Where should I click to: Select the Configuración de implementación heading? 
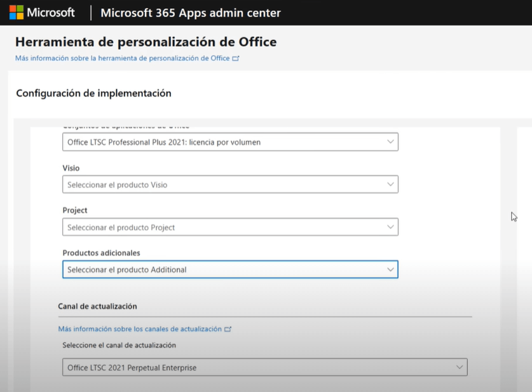click(93, 93)
